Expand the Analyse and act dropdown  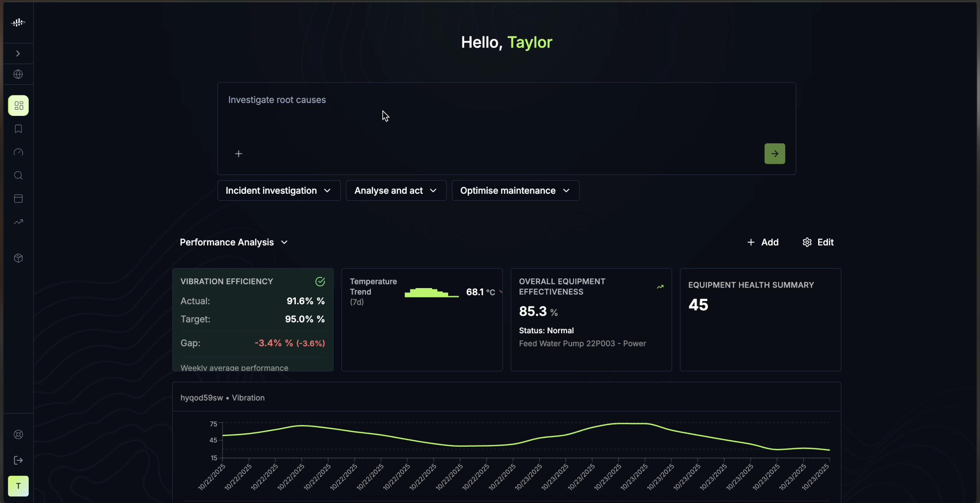point(396,190)
